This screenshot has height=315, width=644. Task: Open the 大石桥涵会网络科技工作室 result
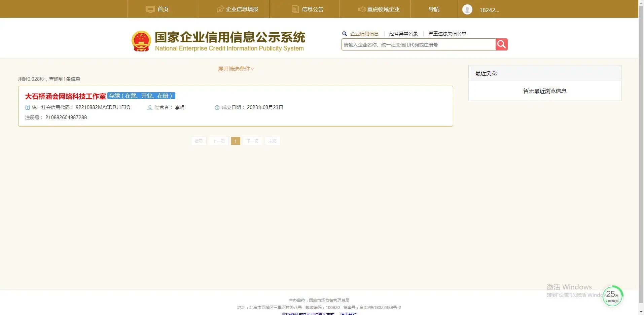tap(65, 96)
